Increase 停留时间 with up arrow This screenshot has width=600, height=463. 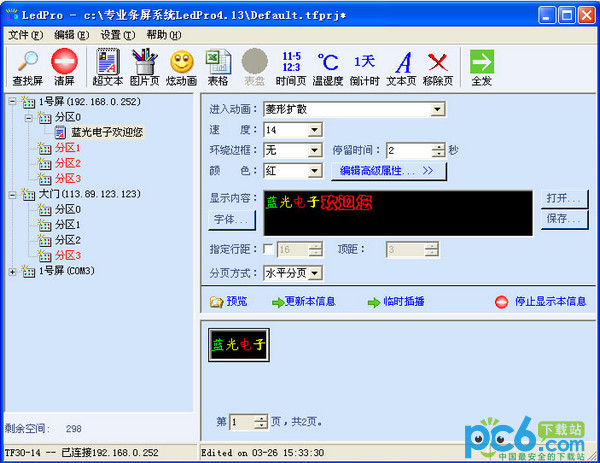click(x=439, y=147)
